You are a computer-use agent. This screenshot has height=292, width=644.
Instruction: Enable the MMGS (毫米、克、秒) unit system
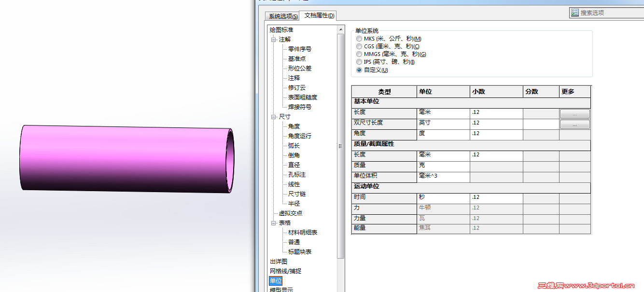pyautogui.click(x=359, y=54)
